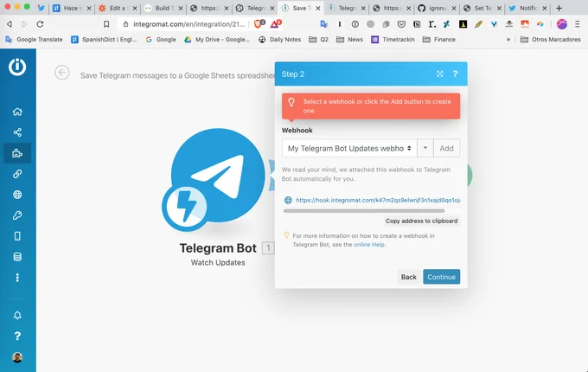Open the Home dashboard icon in the sidebar
The image size is (588, 372).
pos(17,112)
